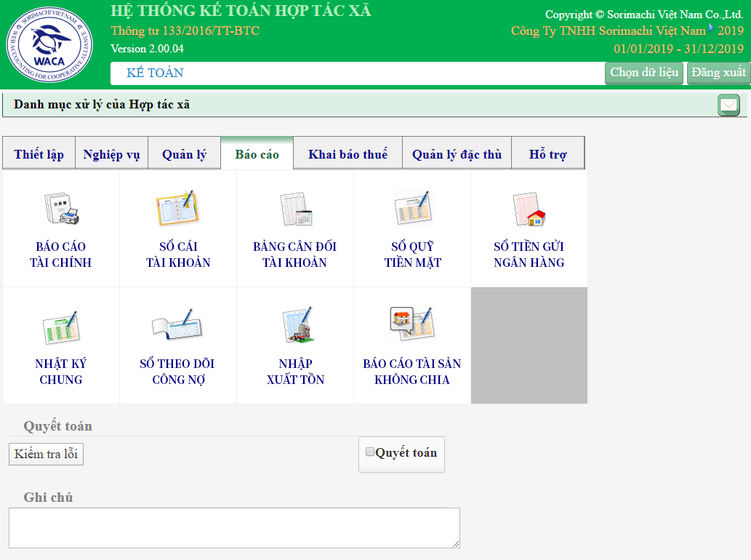Viewport: 751px width, 560px height.
Task: Open the Nhật ký chung journal icon
Action: point(60,328)
